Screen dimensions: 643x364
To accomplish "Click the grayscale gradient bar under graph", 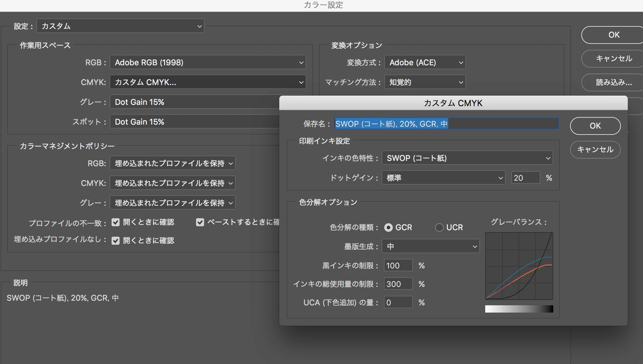I will [x=519, y=309].
